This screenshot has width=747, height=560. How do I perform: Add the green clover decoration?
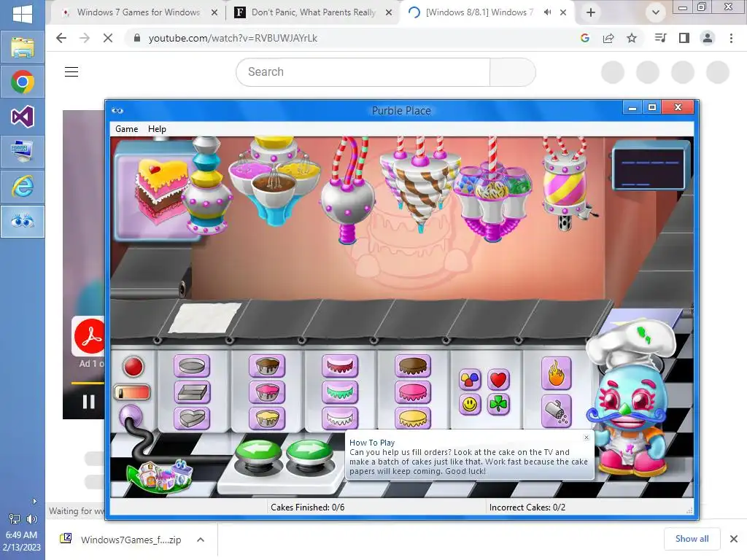coord(498,404)
